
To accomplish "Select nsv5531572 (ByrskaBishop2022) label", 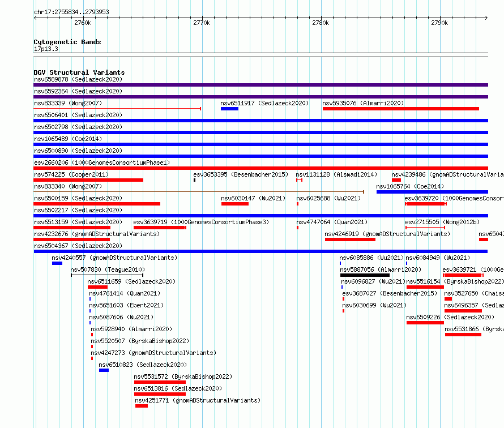I will click(183, 376).
